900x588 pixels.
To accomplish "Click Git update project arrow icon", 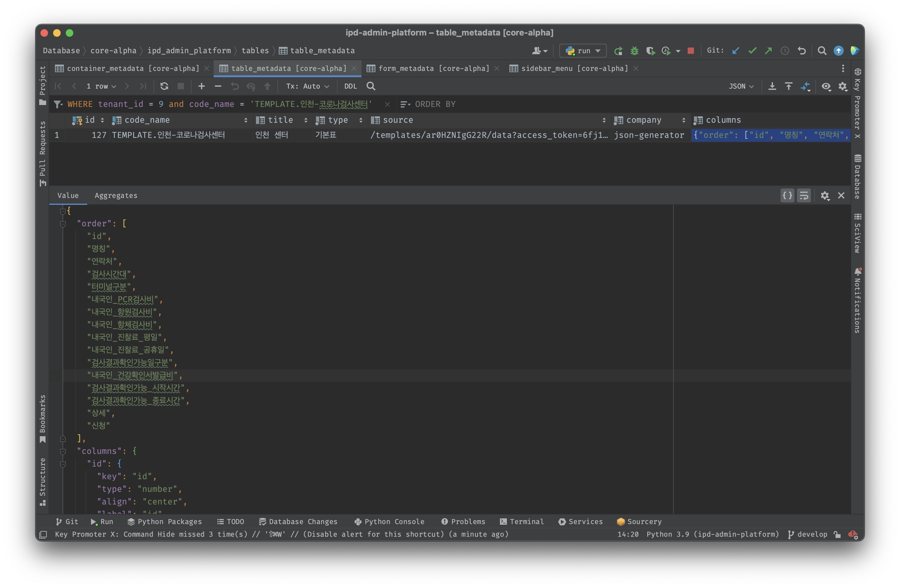I will pyautogui.click(x=736, y=51).
